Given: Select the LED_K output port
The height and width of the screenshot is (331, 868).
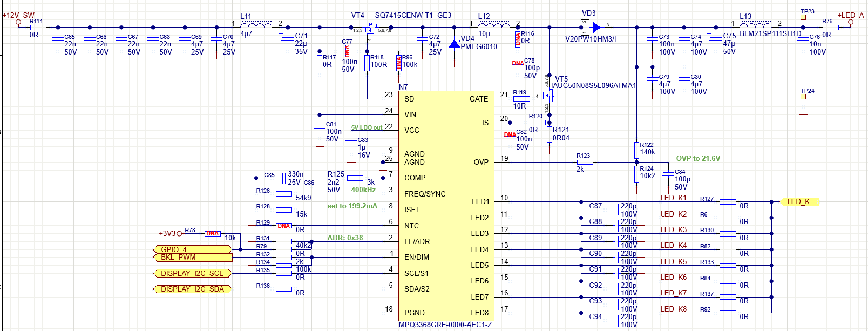Looking at the screenshot, I should [800, 202].
